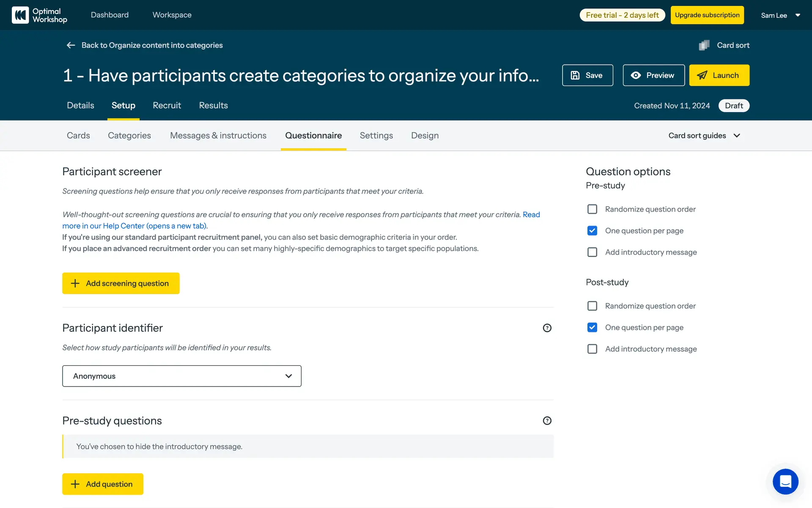Open the chat support bubble
The width and height of the screenshot is (812, 508).
pos(785,481)
